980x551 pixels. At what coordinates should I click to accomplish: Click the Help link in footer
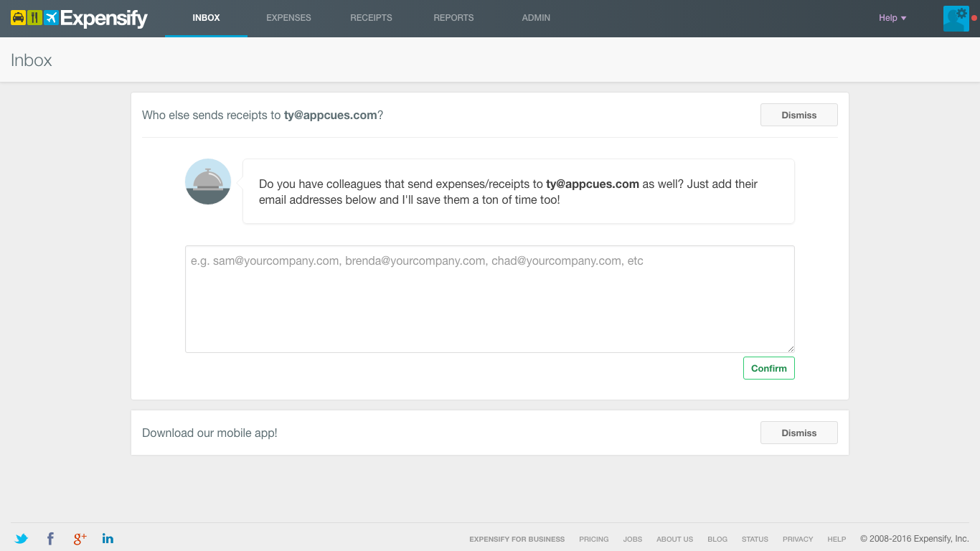tap(837, 539)
